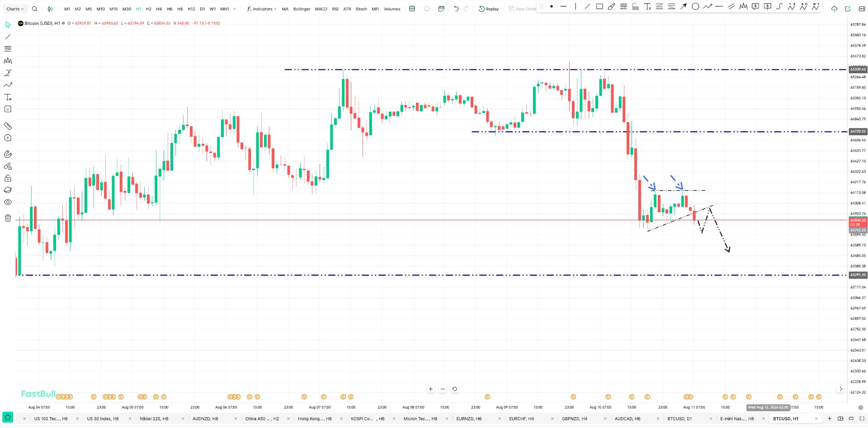Switch to the GBPNZD, H4 tab
This screenshot has width=868, height=428.
(x=575, y=419)
